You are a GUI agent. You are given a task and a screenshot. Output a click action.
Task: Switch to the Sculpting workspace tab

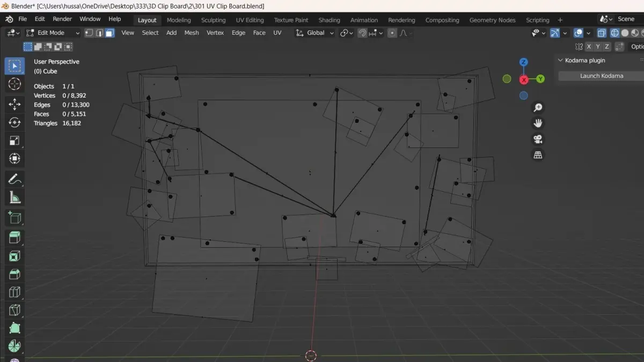(213, 20)
